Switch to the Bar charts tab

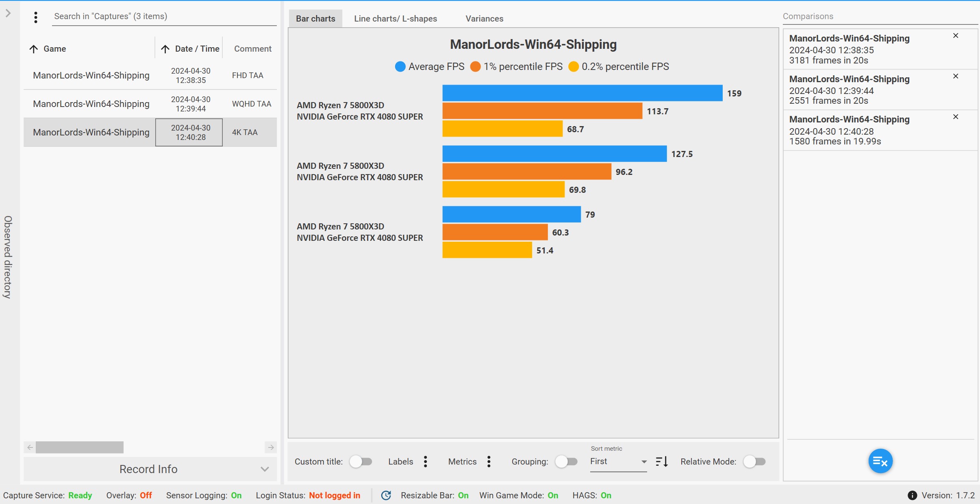(315, 19)
